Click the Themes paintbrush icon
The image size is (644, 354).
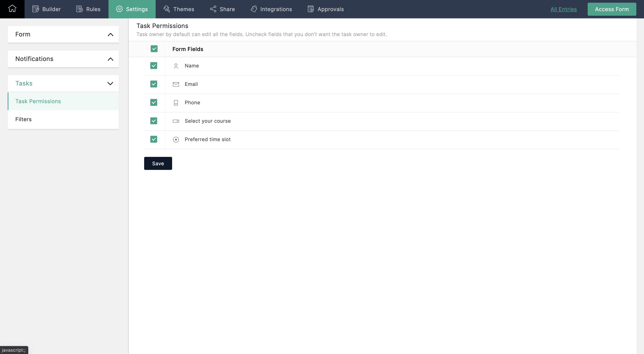pos(167,9)
